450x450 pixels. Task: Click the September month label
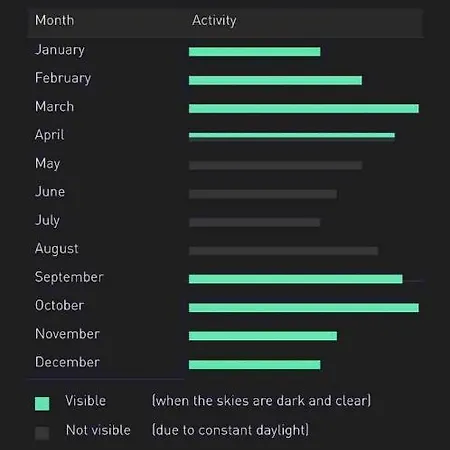69,277
